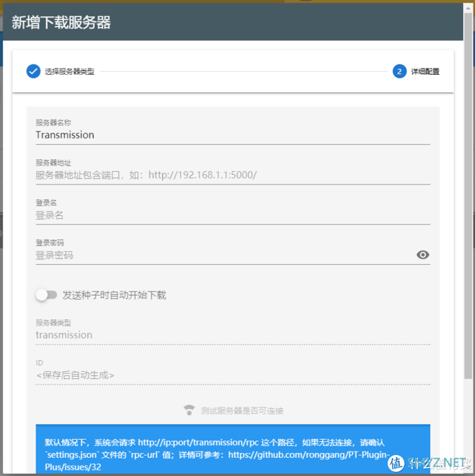The image size is (475, 476).
Task: Go back to 选择服务器类型 step
Action: click(x=69, y=71)
